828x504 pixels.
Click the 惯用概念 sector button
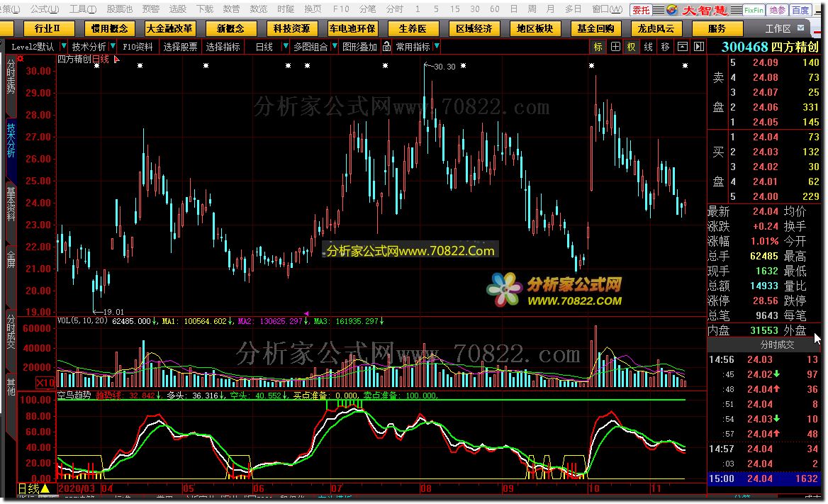[x=109, y=28]
